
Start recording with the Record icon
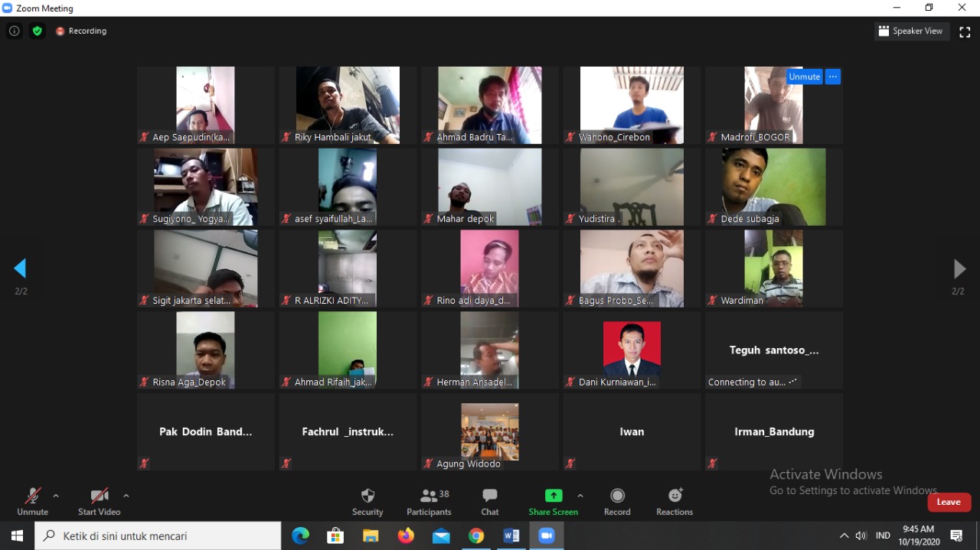pos(617,496)
